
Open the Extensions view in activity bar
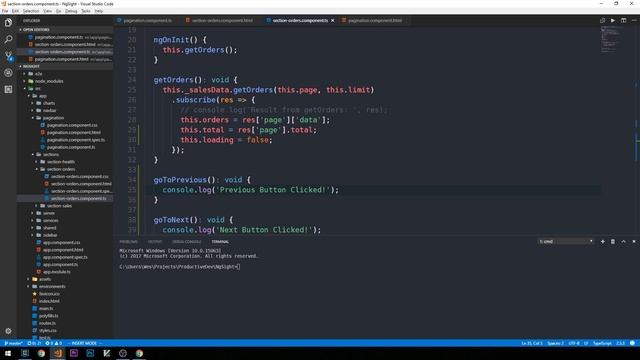coord(8,89)
